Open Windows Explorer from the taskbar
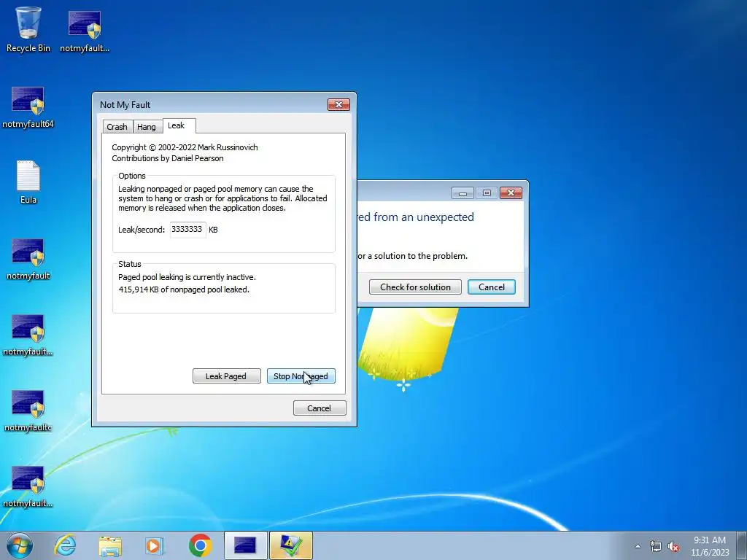 [110, 545]
